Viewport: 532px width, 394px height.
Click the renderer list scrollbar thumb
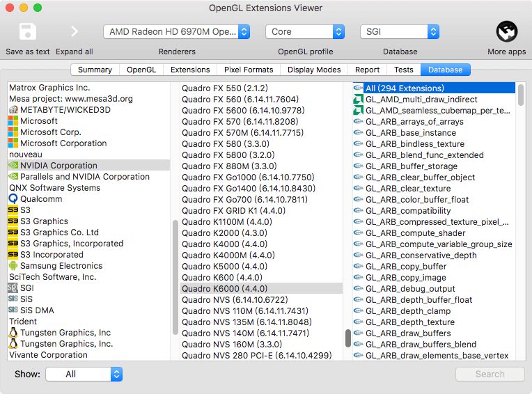[x=347, y=338]
